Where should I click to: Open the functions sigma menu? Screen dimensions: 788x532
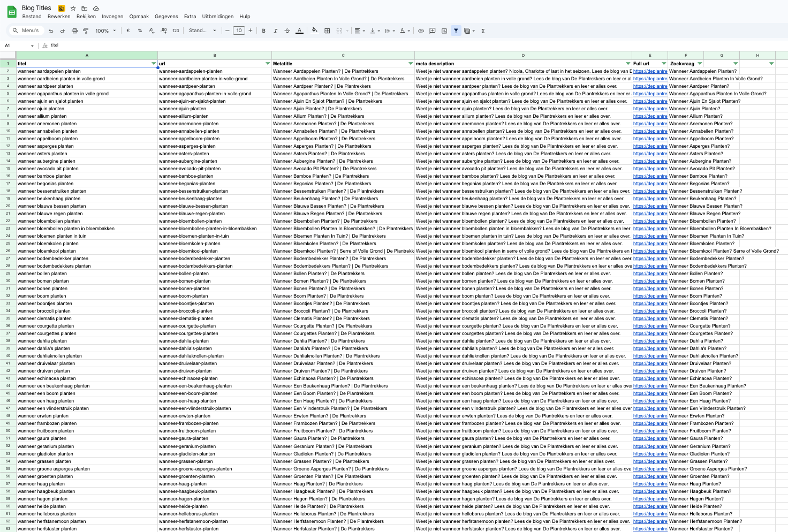point(483,31)
